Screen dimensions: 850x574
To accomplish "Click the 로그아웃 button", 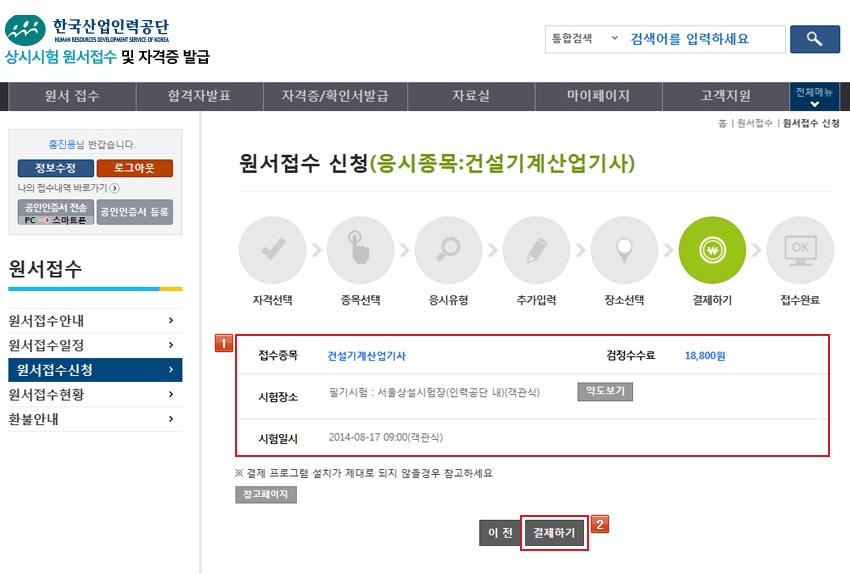I will tap(135, 168).
